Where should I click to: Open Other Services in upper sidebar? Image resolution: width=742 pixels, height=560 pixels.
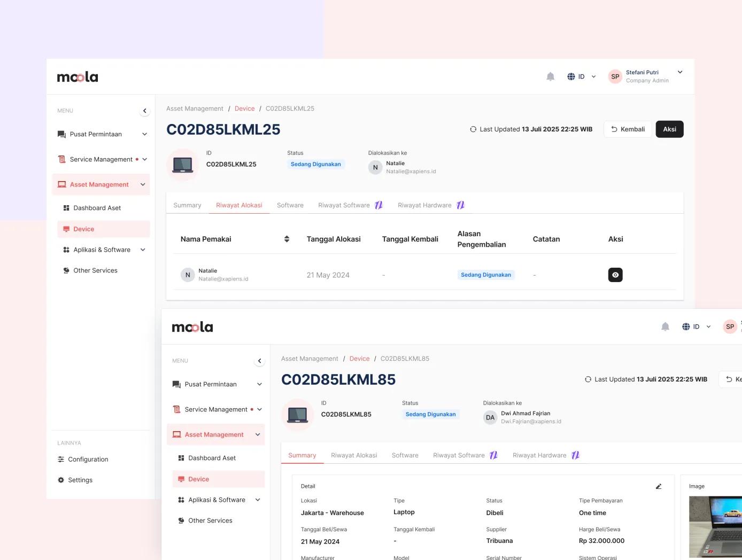click(95, 270)
